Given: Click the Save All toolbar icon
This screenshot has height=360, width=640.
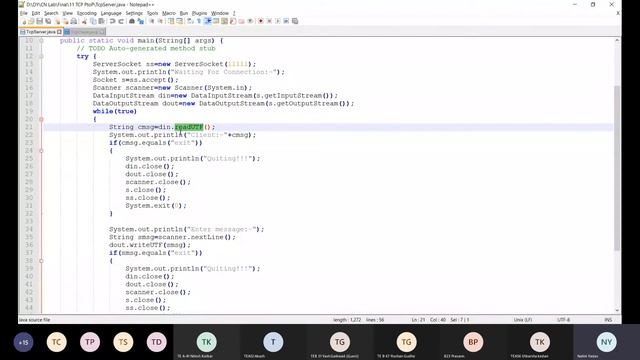Looking at the screenshot, I should pos(48,21).
